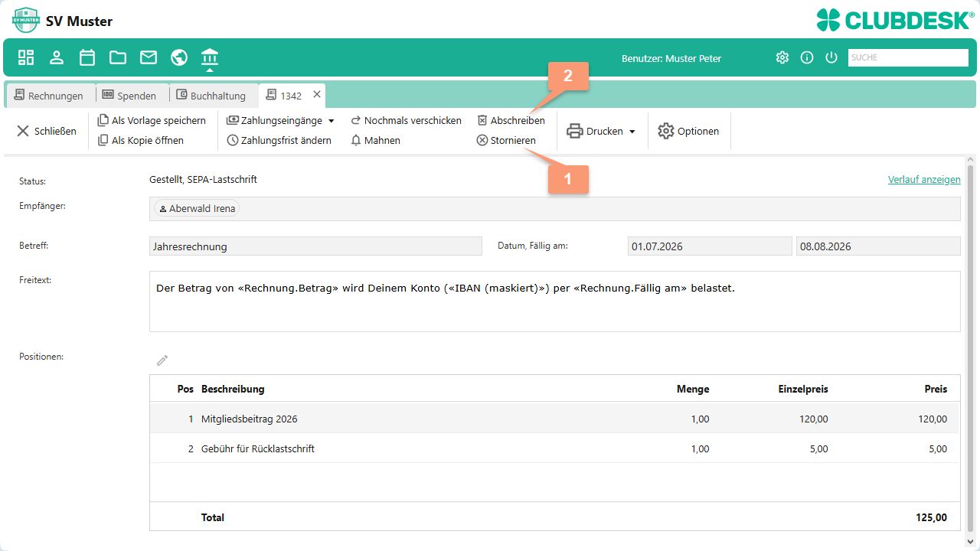Close the 1342 tab with X

[x=317, y=95]
